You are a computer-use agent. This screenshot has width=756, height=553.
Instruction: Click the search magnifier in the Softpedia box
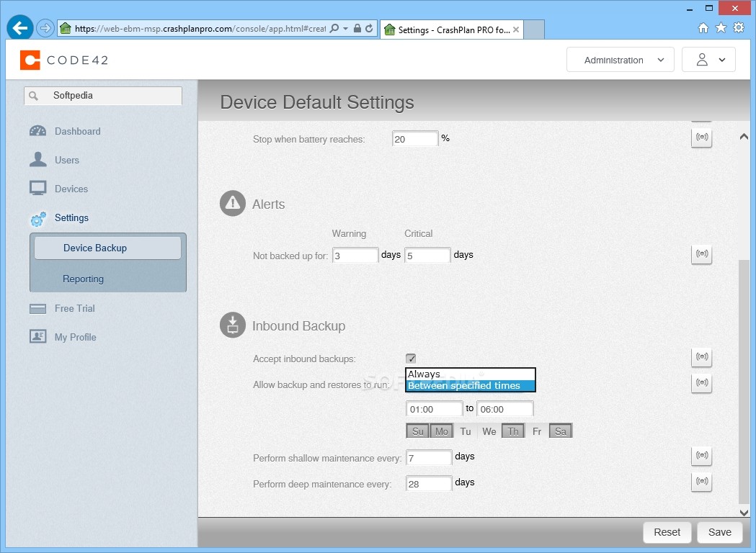(33, 96)
